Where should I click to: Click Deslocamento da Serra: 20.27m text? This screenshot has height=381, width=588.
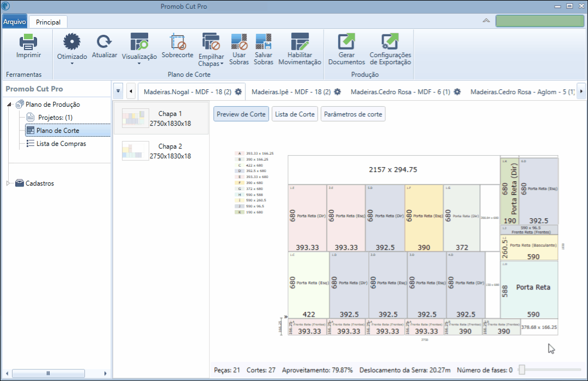tap(405, 370)
